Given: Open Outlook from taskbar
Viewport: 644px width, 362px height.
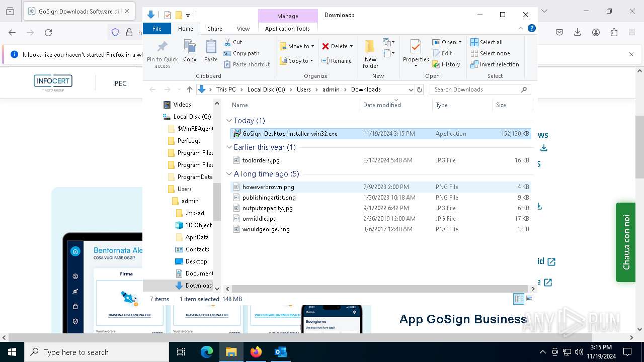Looking at the screenshot, I should 280,352.
